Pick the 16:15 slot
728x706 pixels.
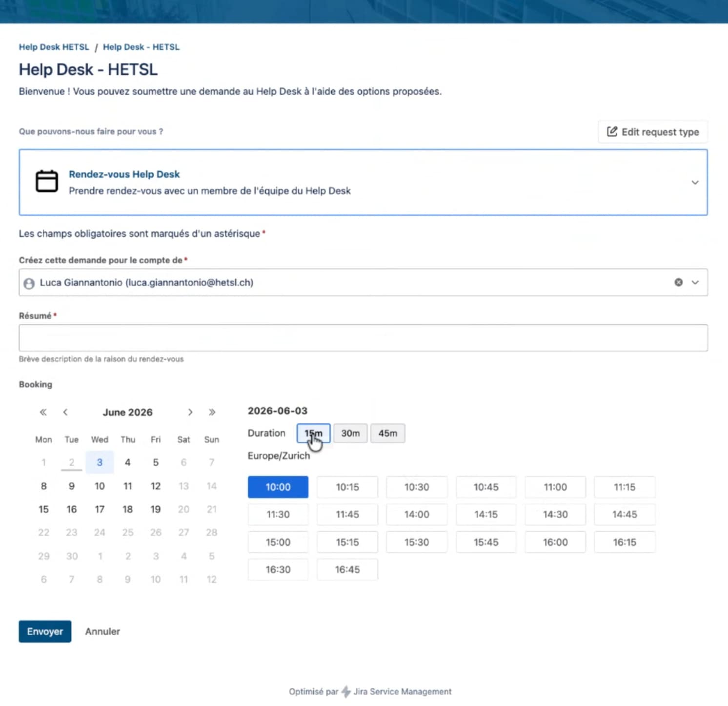coord(625,542)
